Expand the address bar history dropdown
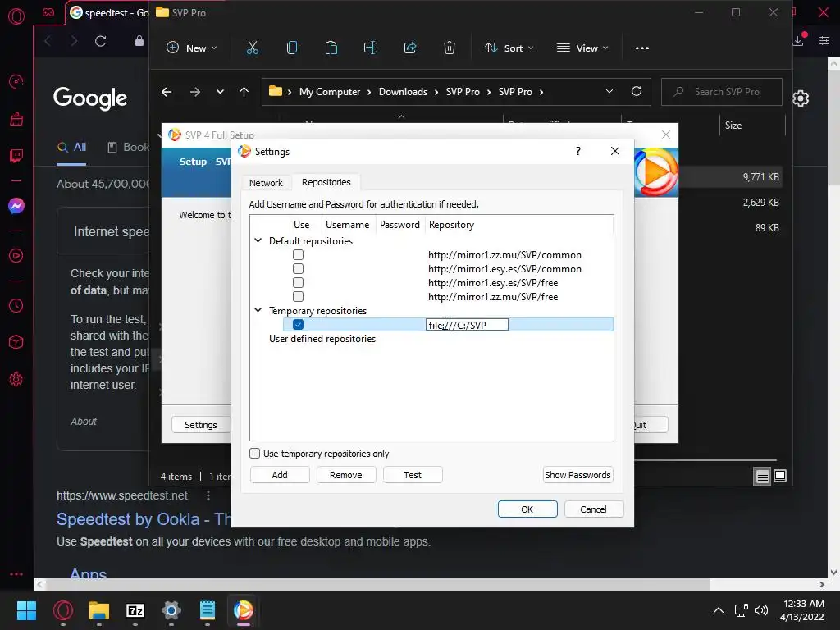This screenshot has height=630, width=840. (x=609, y=92)
